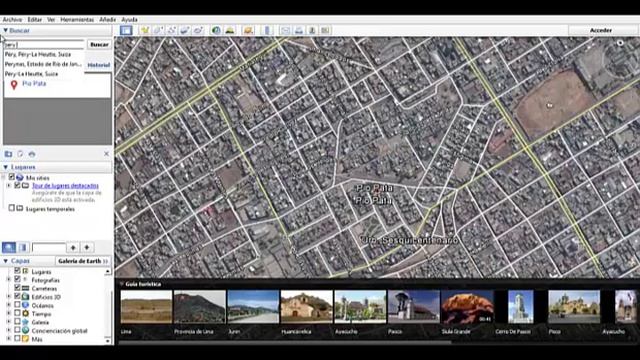Select the Pío Pata search result
The image size is (640, 360).
pyautogui.click(x=34, y=84)
